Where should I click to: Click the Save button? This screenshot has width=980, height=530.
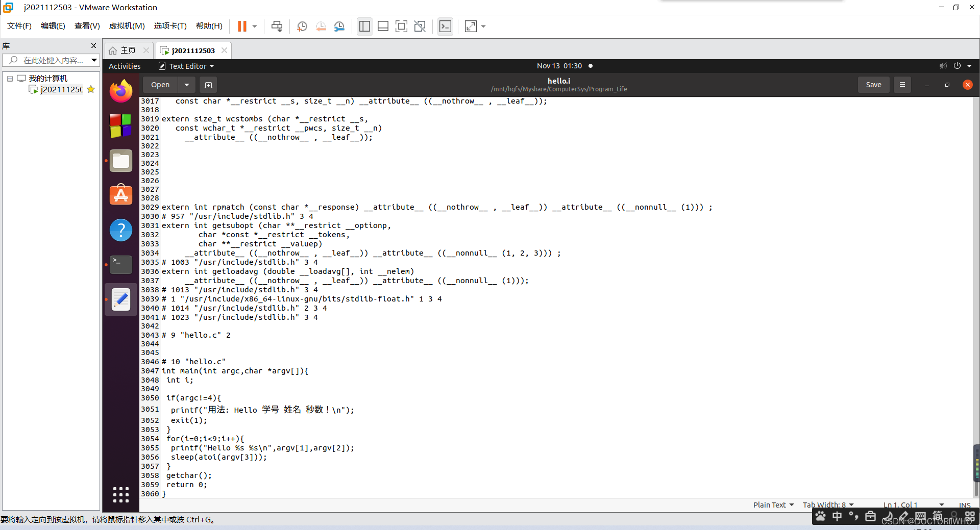(x=873, y=85)
